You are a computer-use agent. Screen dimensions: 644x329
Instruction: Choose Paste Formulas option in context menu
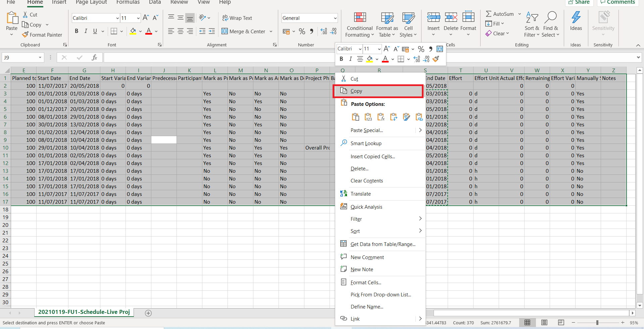pos(381,117)
